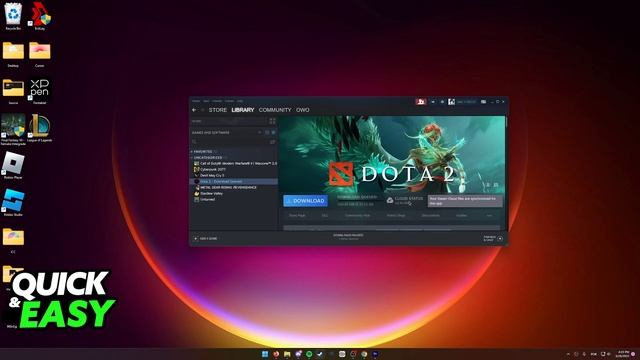The image size is (640, 360).
Task: Open Final Fantasy VII Remake Intergrade shortcut
Action: 13,129
